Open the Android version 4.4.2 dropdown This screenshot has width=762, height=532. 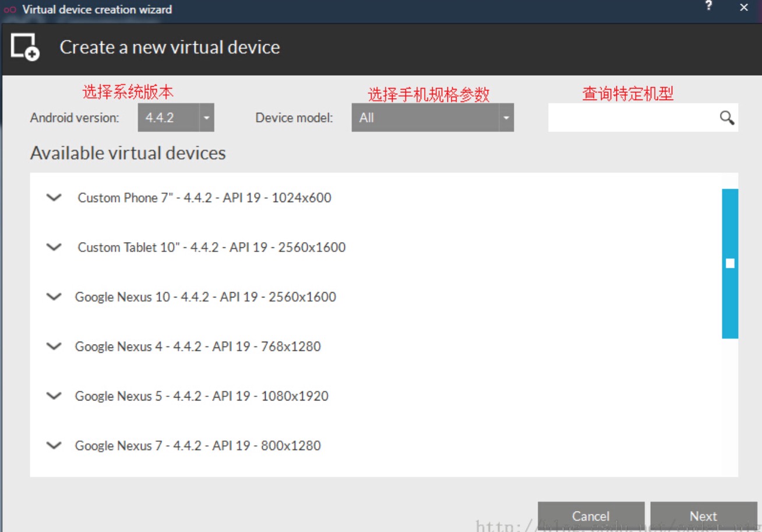[x=176, y=118]
